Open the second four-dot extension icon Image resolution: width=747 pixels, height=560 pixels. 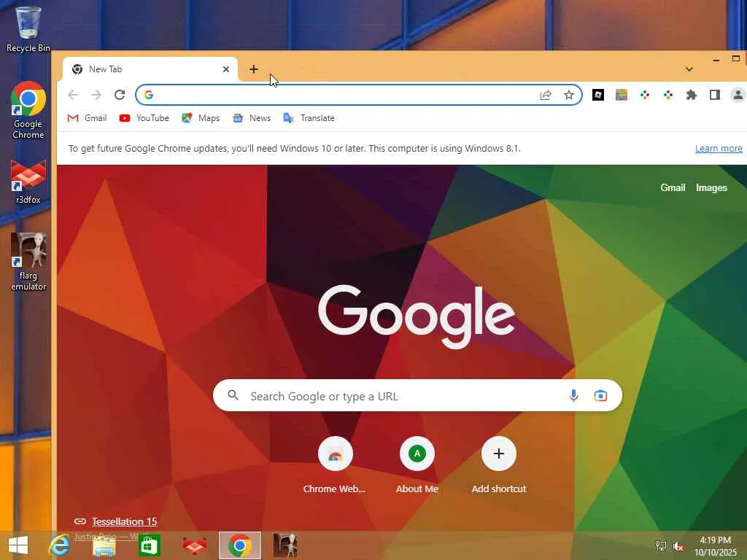668,95
